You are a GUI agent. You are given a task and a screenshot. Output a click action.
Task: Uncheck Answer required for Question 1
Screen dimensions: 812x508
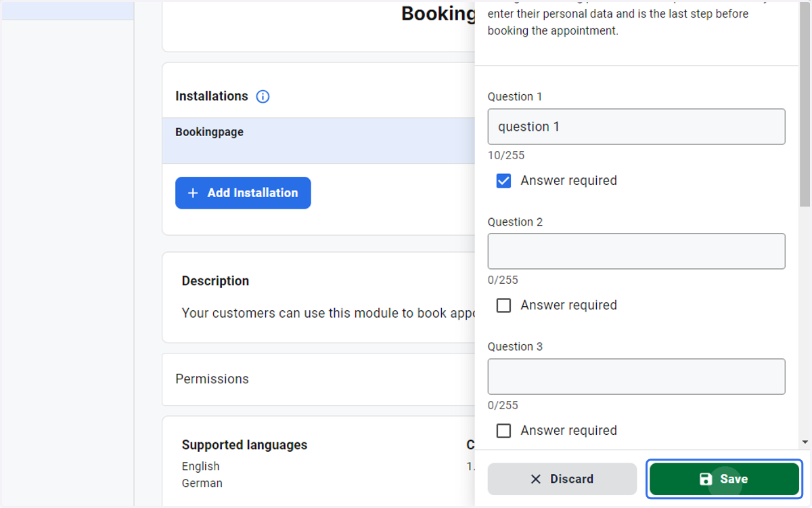(x=503, y=181)
